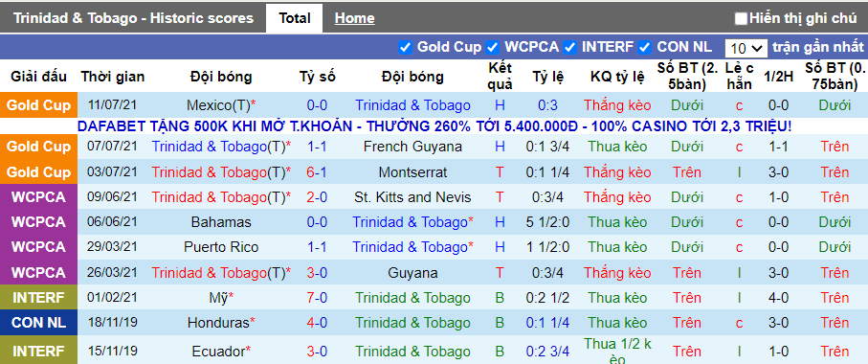This screenshot has width=868, height=364.
Task: Click the DAFABET promotion banner link
Action: 434,126
